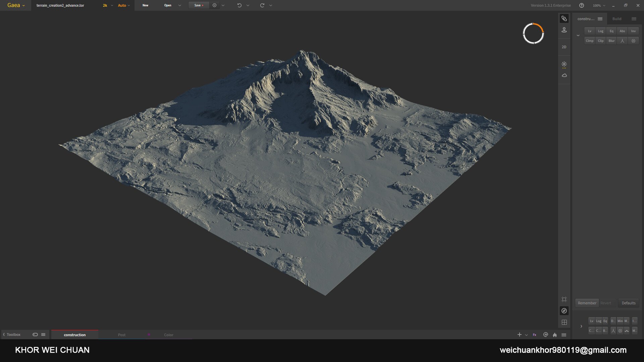Click the frame selection viewport icon

(564, 299)
